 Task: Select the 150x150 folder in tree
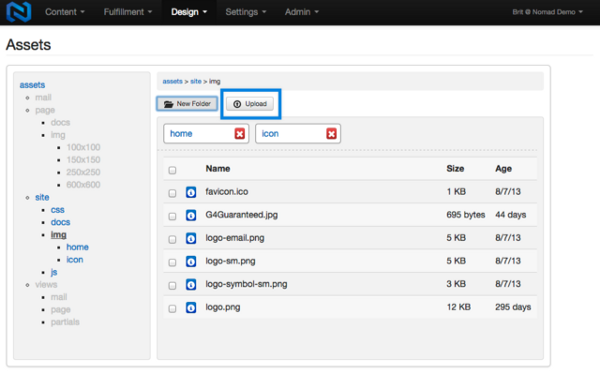point(83,160)
